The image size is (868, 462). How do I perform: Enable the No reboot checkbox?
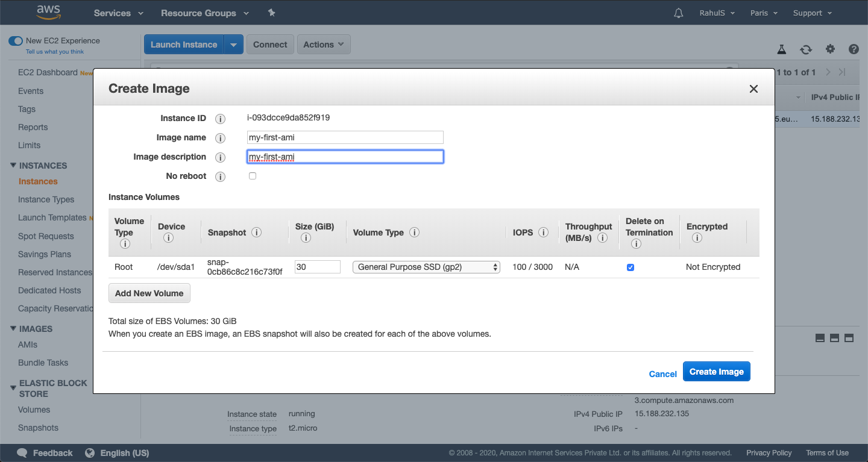[x=253, y=176]
